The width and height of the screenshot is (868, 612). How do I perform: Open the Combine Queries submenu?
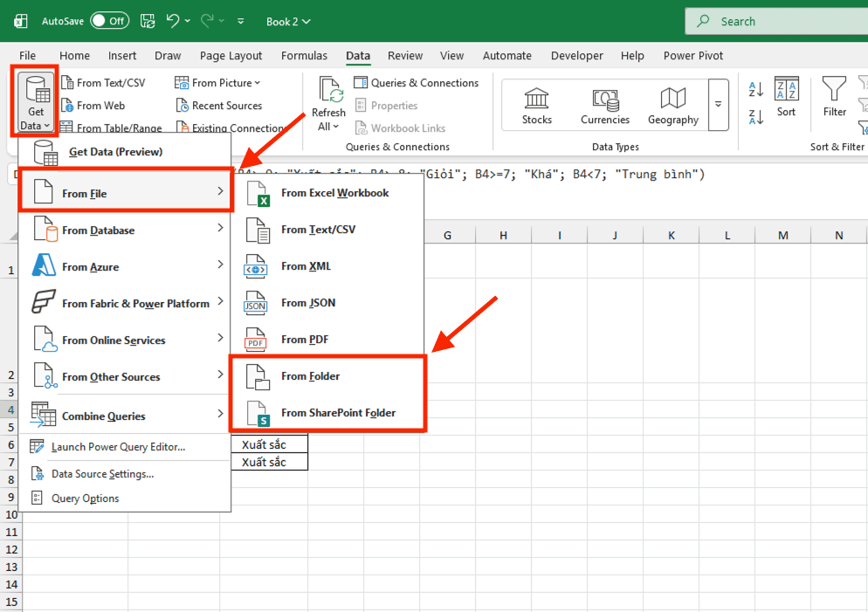pyautogui.click(x=126, y=416)
